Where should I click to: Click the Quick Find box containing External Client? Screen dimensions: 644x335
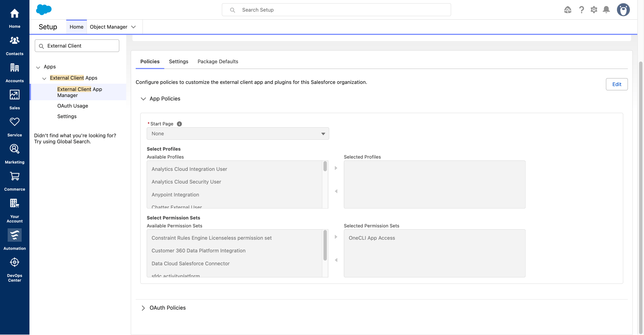pyautogui.click(x=77, y=46)
